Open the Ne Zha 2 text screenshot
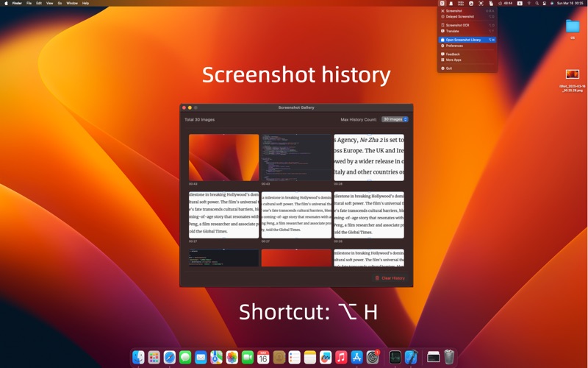Screen dimensions: 588x368 coord(369,157)
